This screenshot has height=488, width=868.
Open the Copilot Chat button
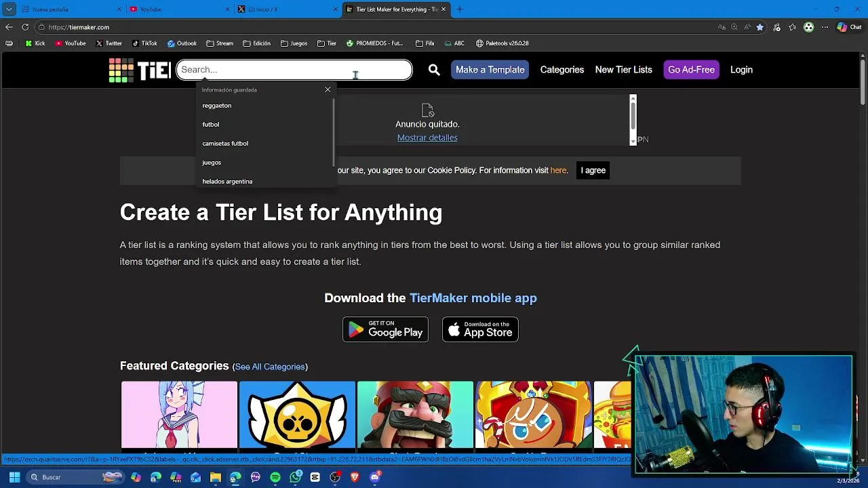tap(850, 27)
